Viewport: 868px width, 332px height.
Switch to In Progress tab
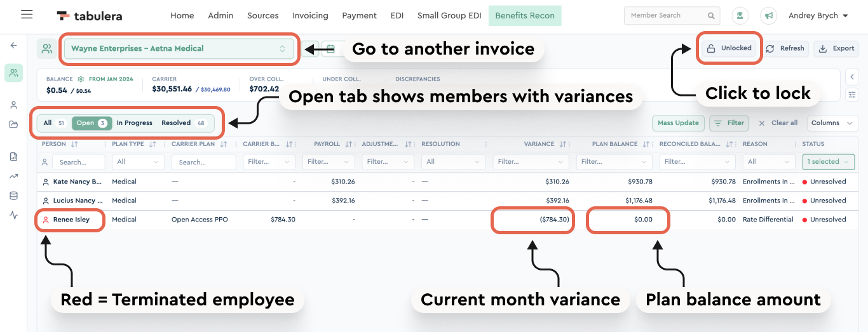click(x=135, y=123)
